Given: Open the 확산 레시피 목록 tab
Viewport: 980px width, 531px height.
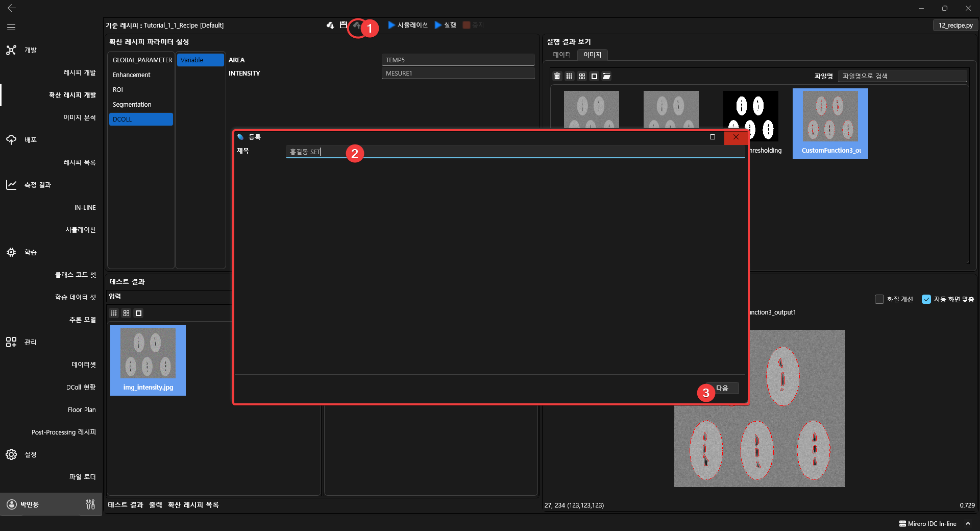Looking at the screenshot, I should 193,505.
